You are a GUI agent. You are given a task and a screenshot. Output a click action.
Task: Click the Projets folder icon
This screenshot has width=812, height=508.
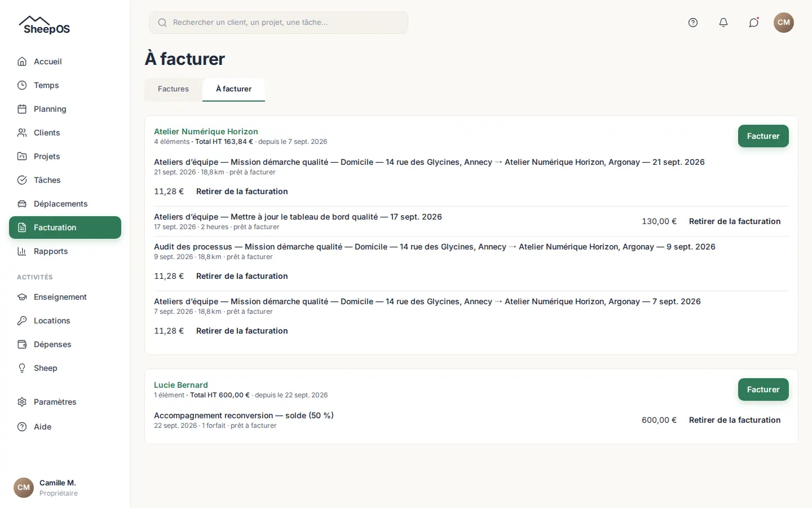(22, 156)
